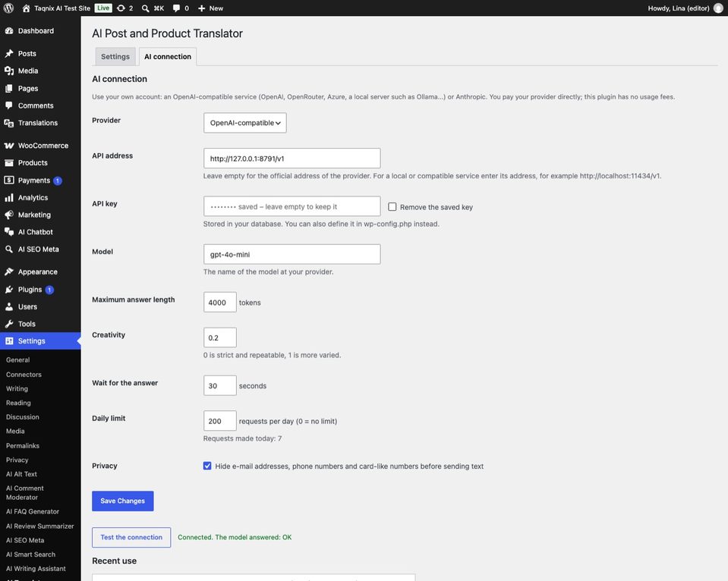This screenshot has width=728, height=581.
Task: Open AI Comment Moderator settings link
Action: tap(24, 492)
